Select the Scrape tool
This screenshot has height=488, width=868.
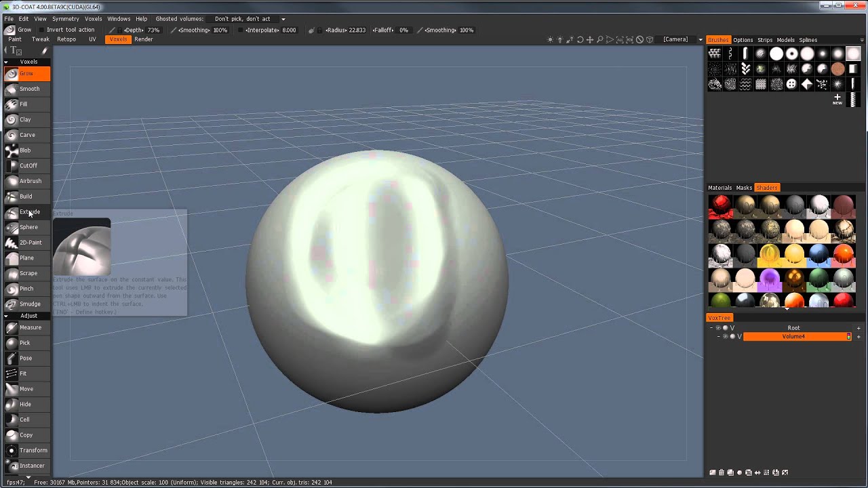(26, 273)
